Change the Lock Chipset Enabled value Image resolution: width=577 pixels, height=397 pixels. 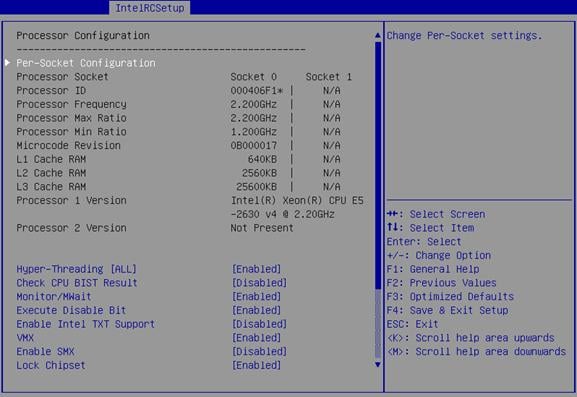point(256,365)
